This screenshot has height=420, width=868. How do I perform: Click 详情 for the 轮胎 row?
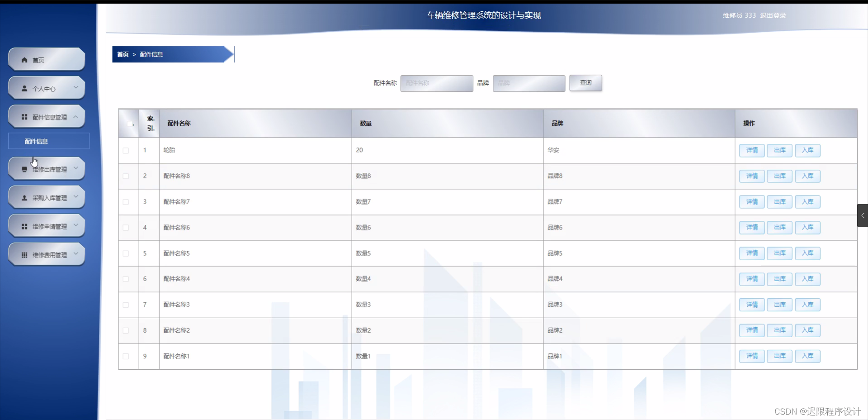pyautogui.click(x=751, y=151)
